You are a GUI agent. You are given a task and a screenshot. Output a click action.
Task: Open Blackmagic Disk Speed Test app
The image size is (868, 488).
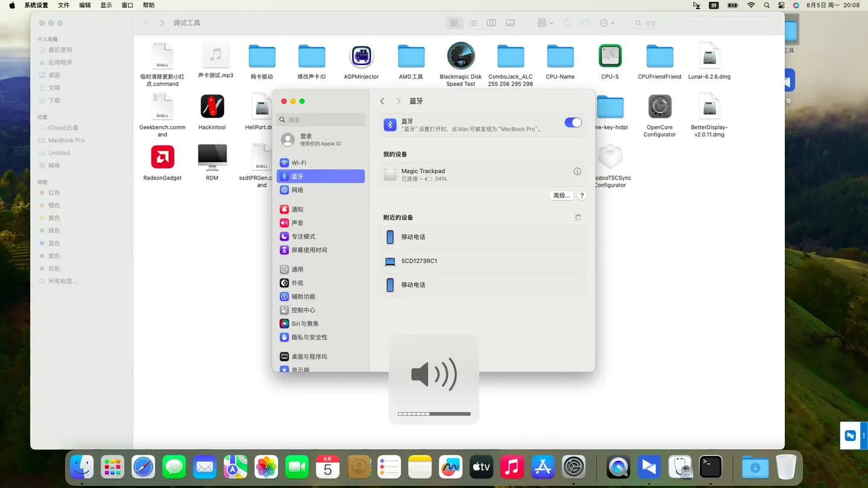pyautogui.click(x=461, y=57)
